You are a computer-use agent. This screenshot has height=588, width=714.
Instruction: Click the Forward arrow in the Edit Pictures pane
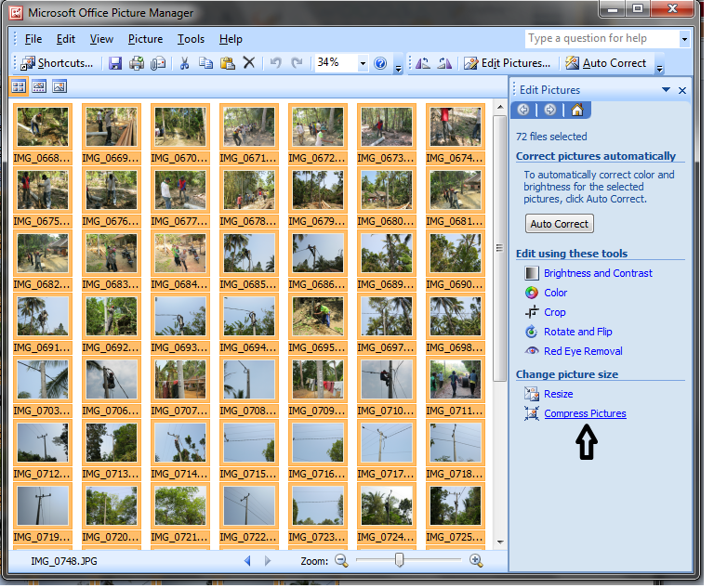tap(550, 110)
